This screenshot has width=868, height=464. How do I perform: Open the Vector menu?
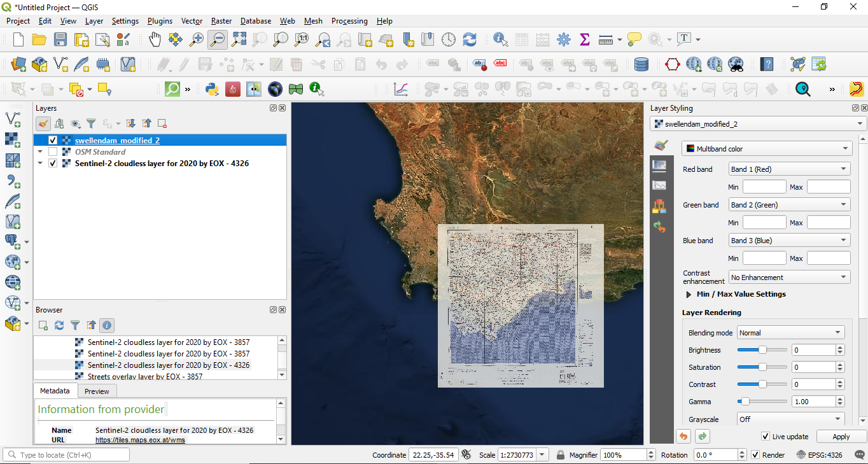192,21
